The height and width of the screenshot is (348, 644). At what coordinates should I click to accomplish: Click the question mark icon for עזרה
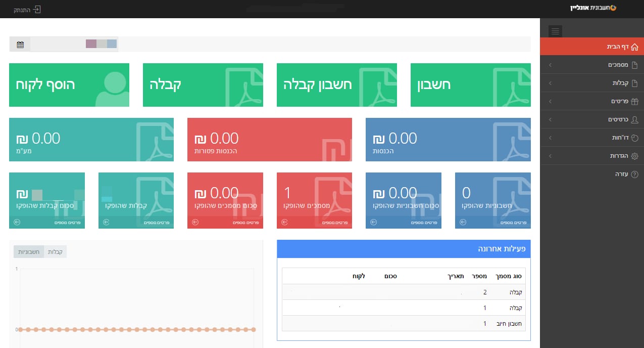click(x=635, y=174)
